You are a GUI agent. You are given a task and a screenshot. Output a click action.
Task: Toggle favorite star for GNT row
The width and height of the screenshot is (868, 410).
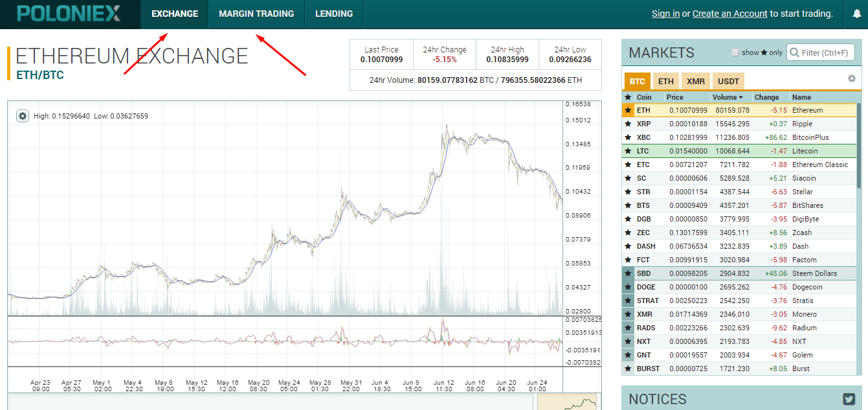(628, 355)
